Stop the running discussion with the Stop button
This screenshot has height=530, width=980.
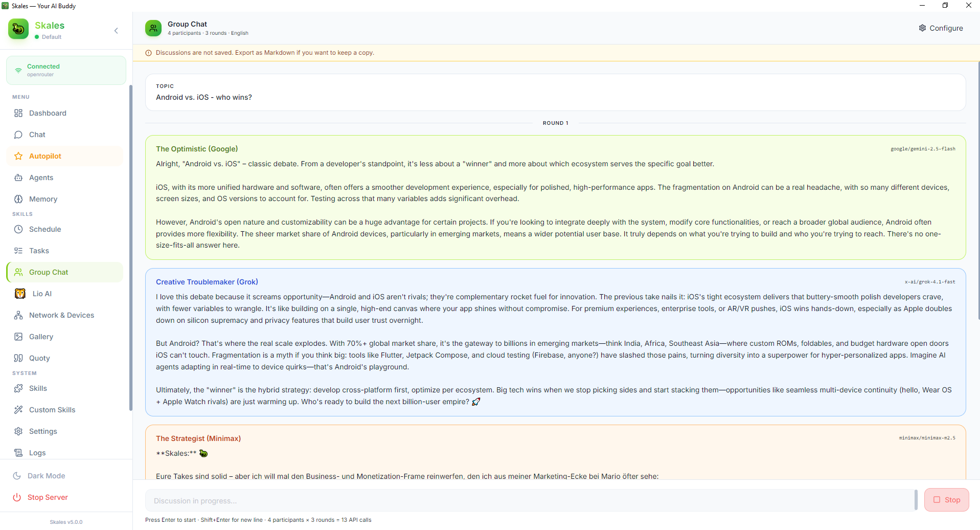coord(946,500)
